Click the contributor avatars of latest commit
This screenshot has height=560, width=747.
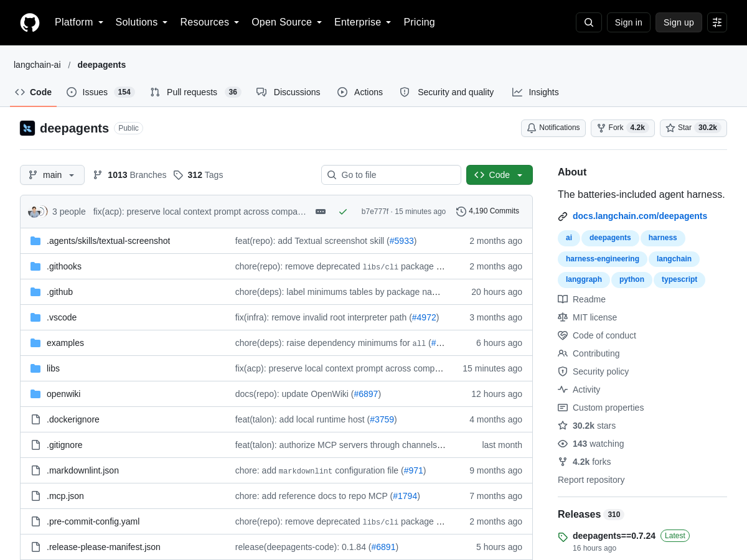[37, 212]
